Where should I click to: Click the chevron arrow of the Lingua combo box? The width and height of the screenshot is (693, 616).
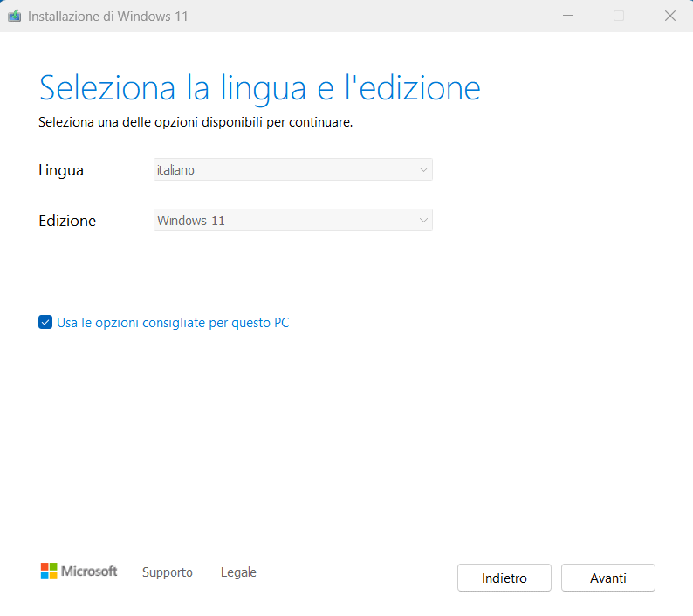pyautogui.click(x=423, y=169)
